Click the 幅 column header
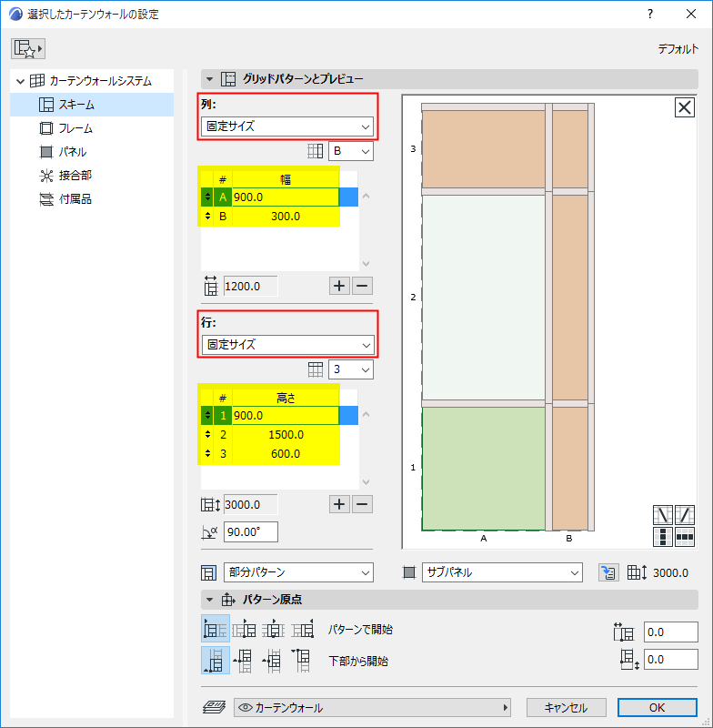 286,179
